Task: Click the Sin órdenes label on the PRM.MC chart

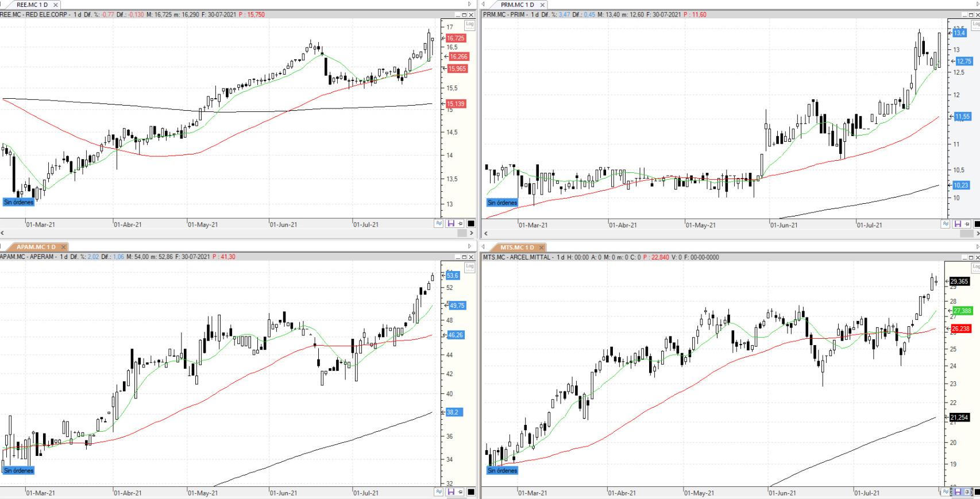Action: [x=502, y=203]
